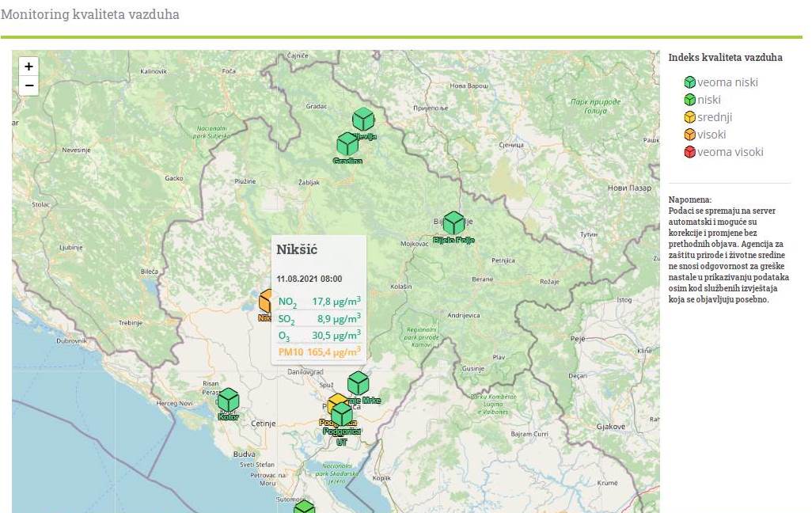Screen dimensions: 812x513
Task: Click the 'Indeks kvaliteta vazduha' legend heading
Action: click(725, 58)
